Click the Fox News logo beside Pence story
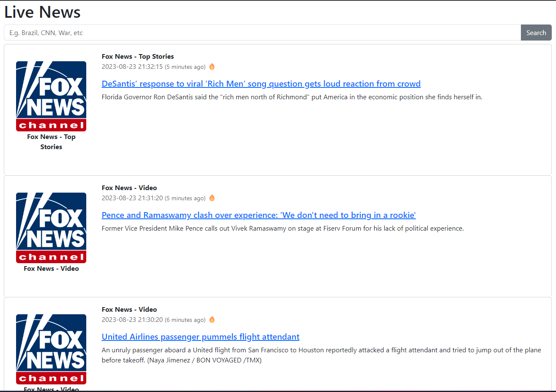This screenshot has width=556, height=392. tap(51, 228)
